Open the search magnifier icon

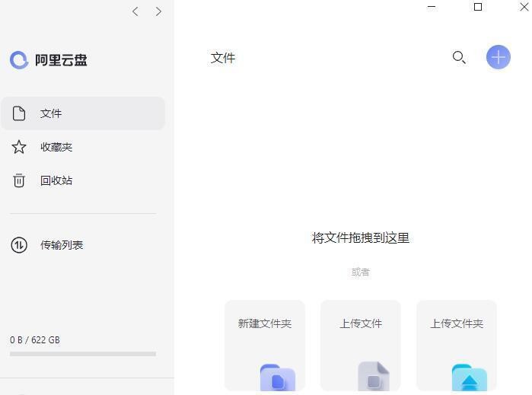(459, 57)
